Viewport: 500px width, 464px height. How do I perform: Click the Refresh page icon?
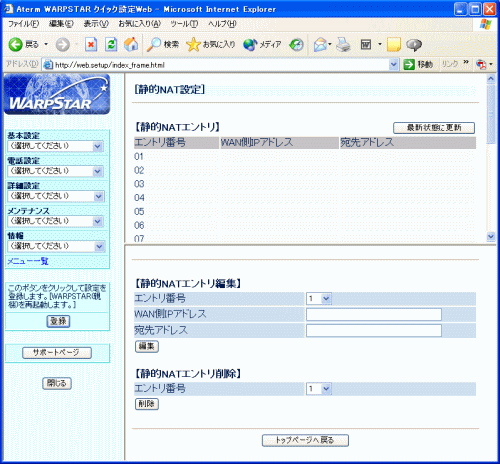111,44
